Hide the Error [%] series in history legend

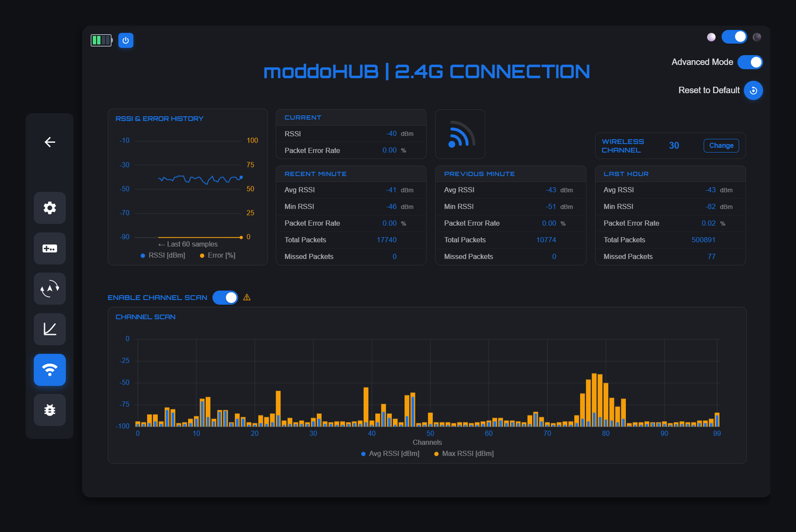[x=217, y=255]
